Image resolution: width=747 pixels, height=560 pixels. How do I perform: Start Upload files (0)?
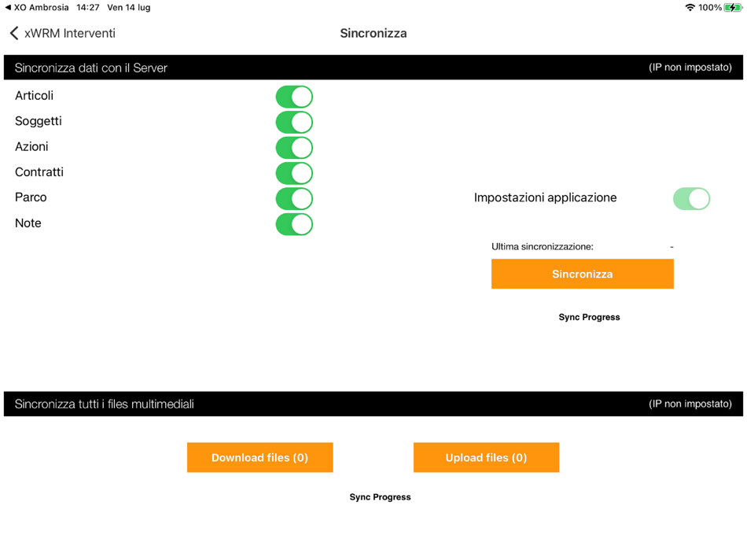click(x=485, y=457)
